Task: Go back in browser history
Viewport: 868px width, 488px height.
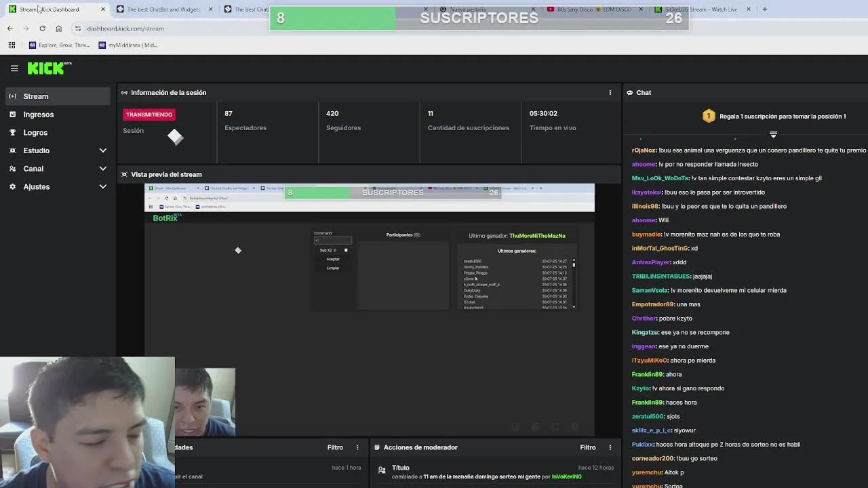Action: pyautogui.click(x=10, y=28)
